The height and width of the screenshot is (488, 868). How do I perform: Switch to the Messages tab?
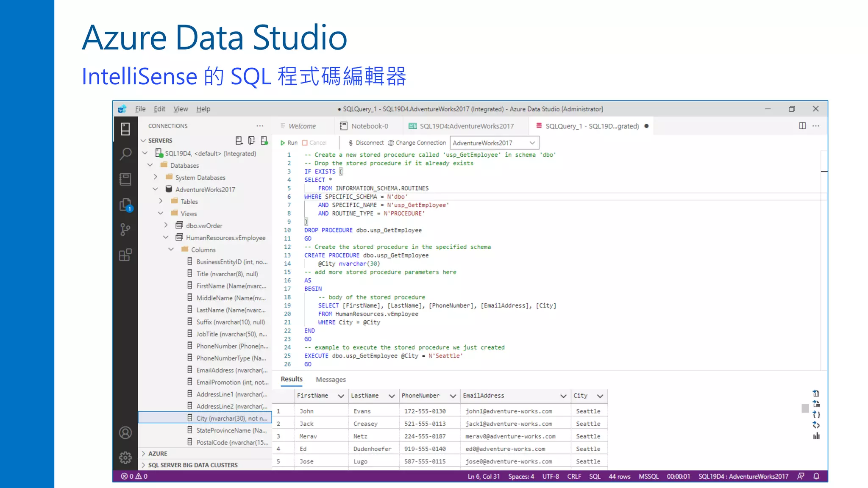point(331,380)
